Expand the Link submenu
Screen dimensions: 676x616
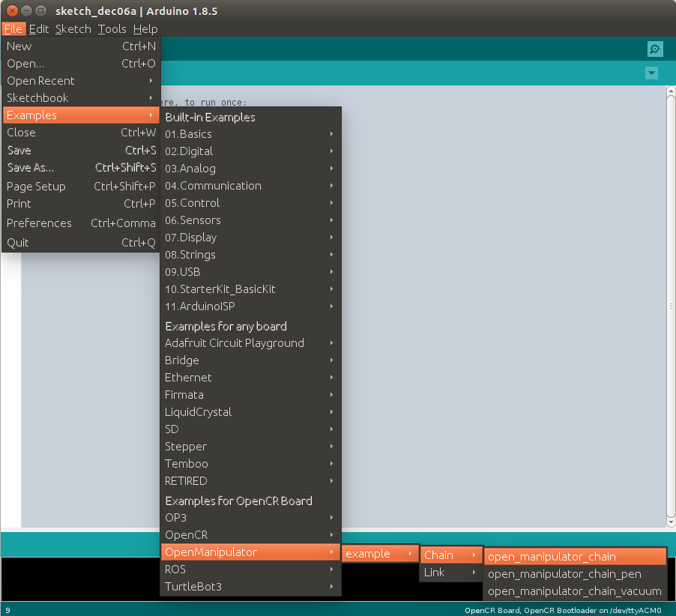click(450, 573)
